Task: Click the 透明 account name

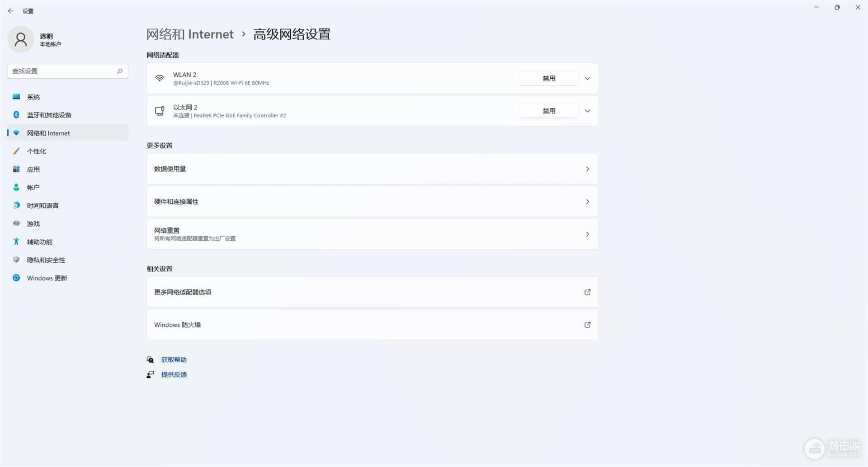Action: click(x=46, y=36)
